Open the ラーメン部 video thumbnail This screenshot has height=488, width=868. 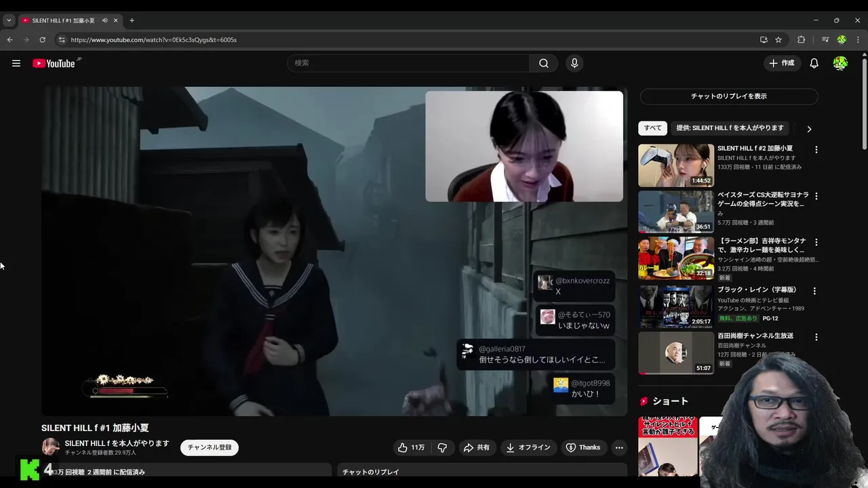(676, 258)
